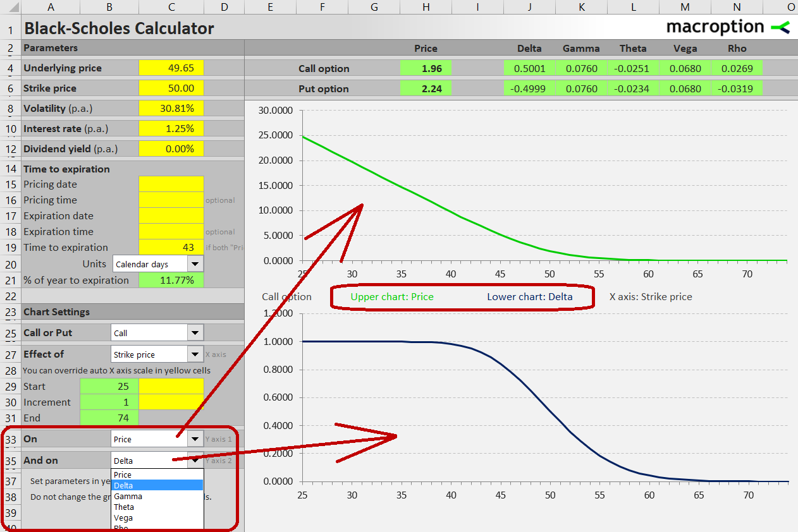The width and height of the screenshot is (798, 532).
Task: Select the empty Expiration time cell
Action: pos(171,232)
